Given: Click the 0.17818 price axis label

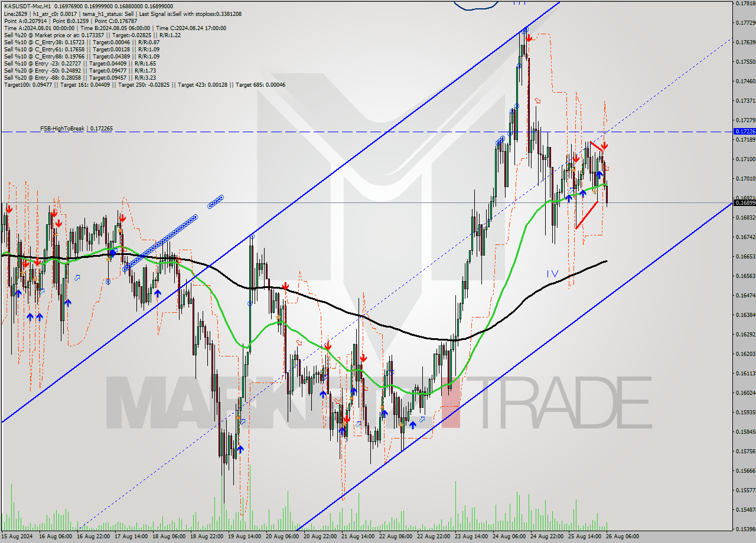Looking at the screenshot, I should (x=746, y=4).
